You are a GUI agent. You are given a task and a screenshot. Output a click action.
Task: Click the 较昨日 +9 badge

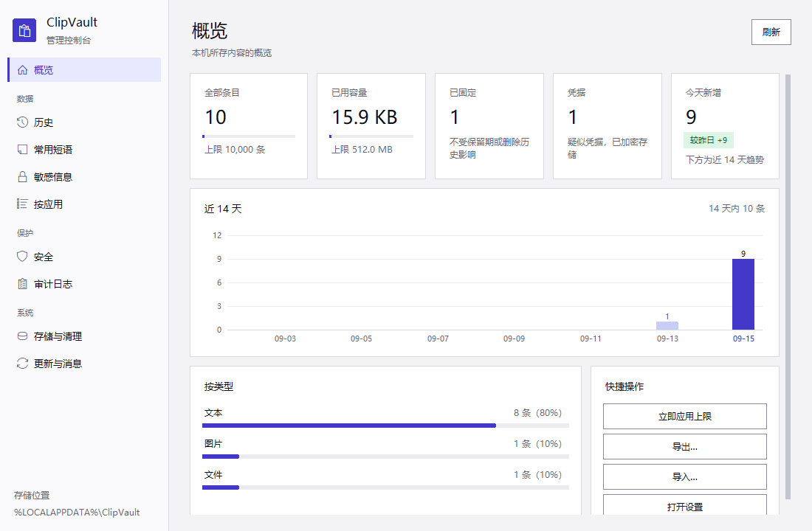pyautogui.click(x=709, y=140)
